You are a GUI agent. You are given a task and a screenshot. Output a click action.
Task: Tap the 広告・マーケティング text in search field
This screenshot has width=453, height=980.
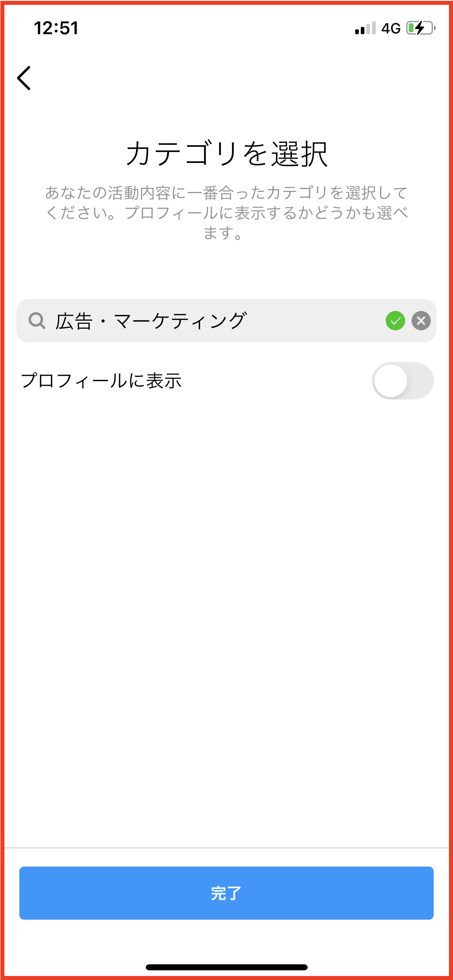pyautogui.click(x=151, y=321)
